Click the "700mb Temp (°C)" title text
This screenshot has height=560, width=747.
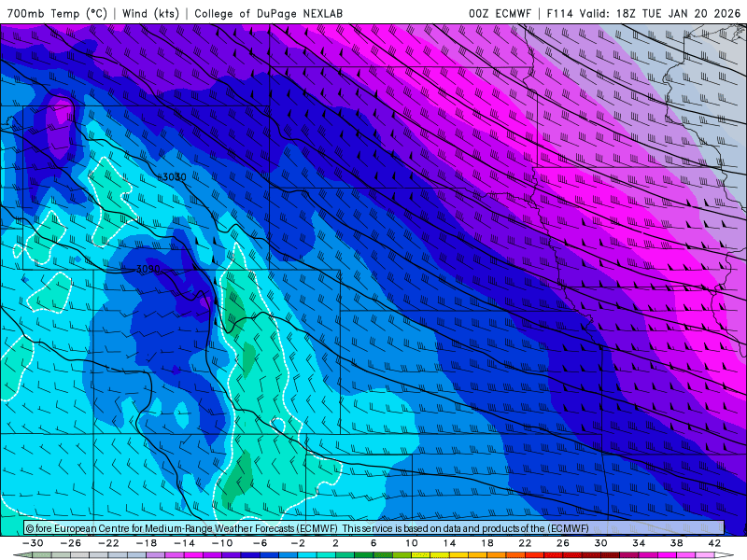57,13
